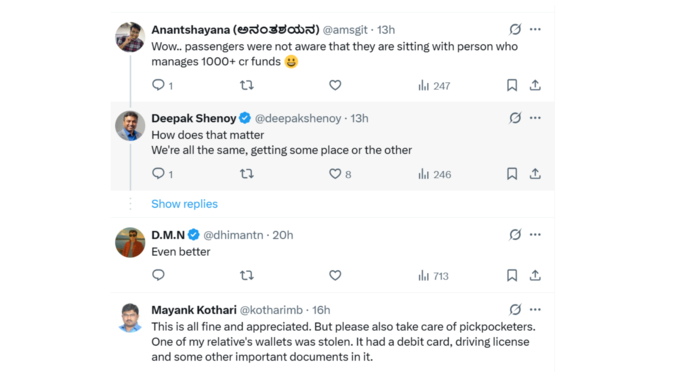Open more options on Deepak Shenoy's tweet
680x383 pixels.
tap(535, 118)
